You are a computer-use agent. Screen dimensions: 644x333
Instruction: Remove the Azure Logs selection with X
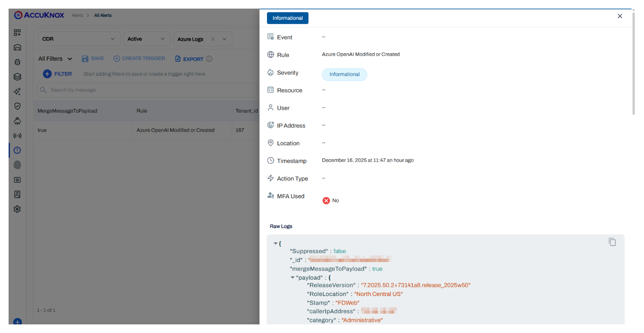(213, 39)
